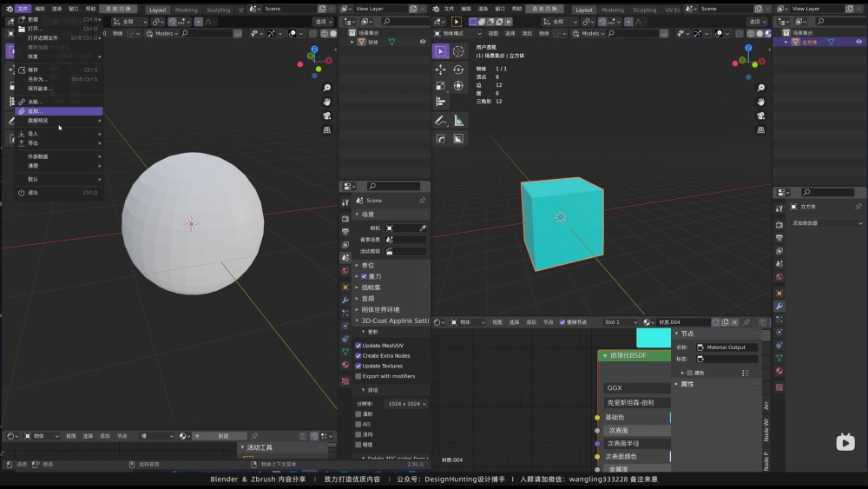Uncheck Create Extra Nodes option
The width and height of the screenshot is (868, 489).
(358, 355)
